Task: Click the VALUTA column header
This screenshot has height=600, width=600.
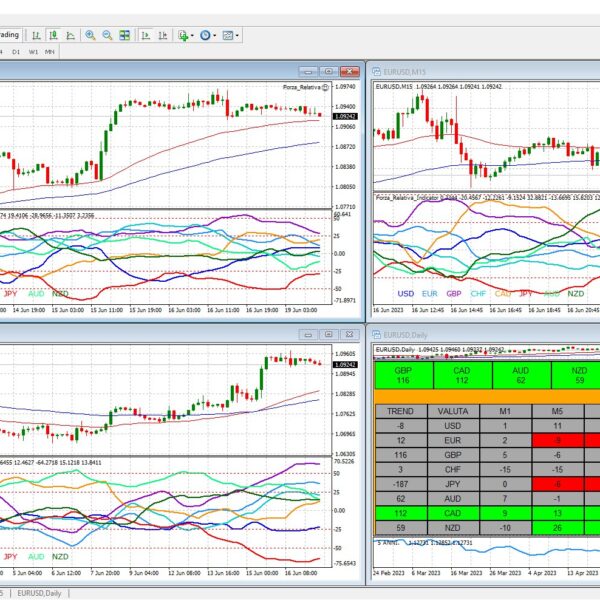Action: point(453,411)
